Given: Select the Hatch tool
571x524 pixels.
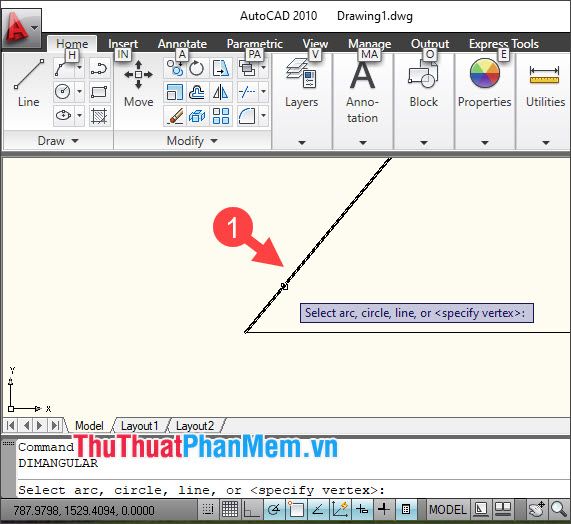Looking at the screenshot, I should [99, 116].
